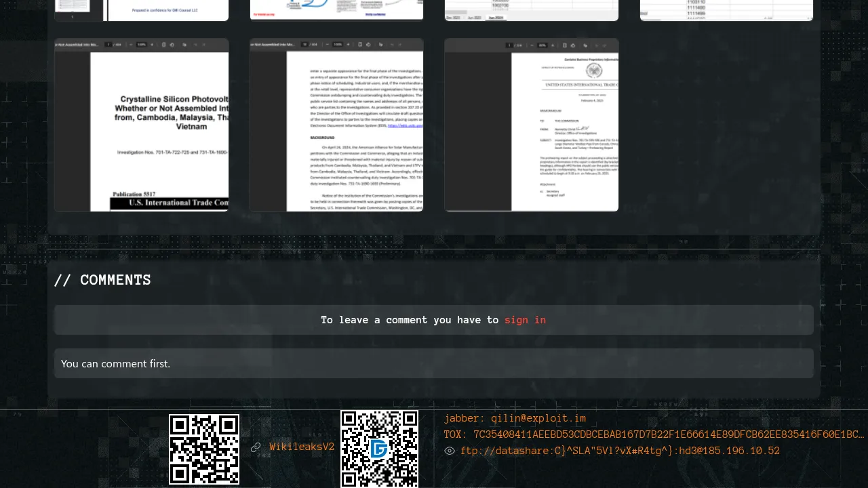The width and height of the screenshot is (868, 488).
Task: Open the 'Prepared in confidence' thumbnail
Action: (x=142, y=10)
